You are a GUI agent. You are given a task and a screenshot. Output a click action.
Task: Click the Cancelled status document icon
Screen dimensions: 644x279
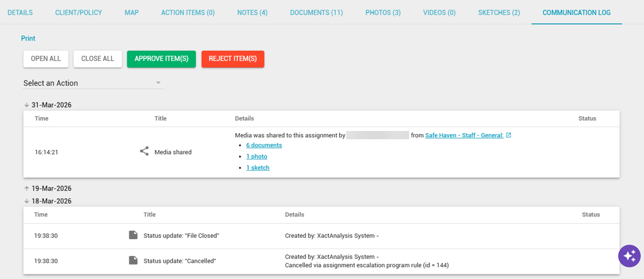tap(133, 260)
